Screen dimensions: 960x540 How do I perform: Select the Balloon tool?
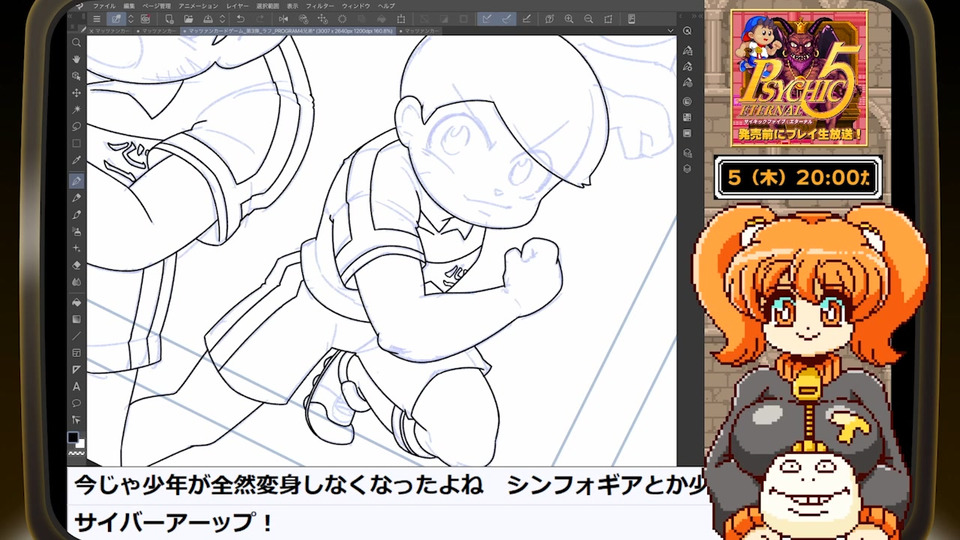[77, 403]
